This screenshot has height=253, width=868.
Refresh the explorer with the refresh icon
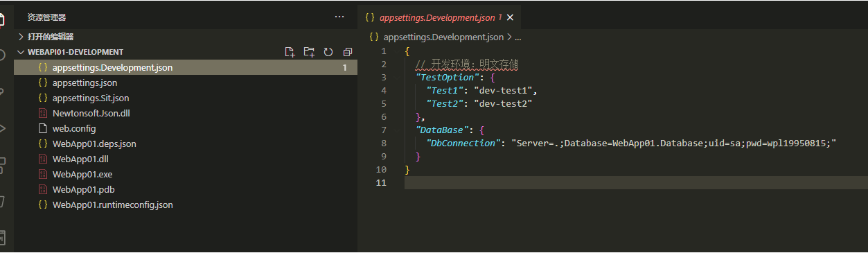(328, 52)
